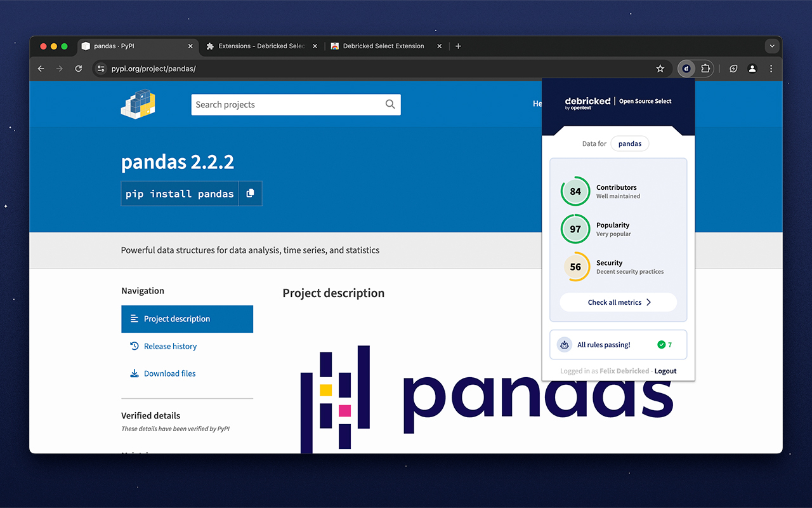Click the Security metric label
The width and height of the screenshot is (812, 508).
coord(609,263)
